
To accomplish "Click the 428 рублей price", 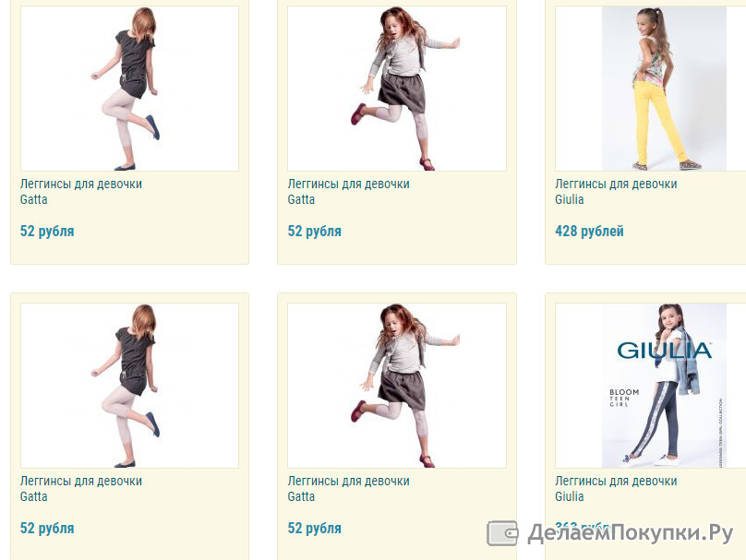I will click(589, 232).
